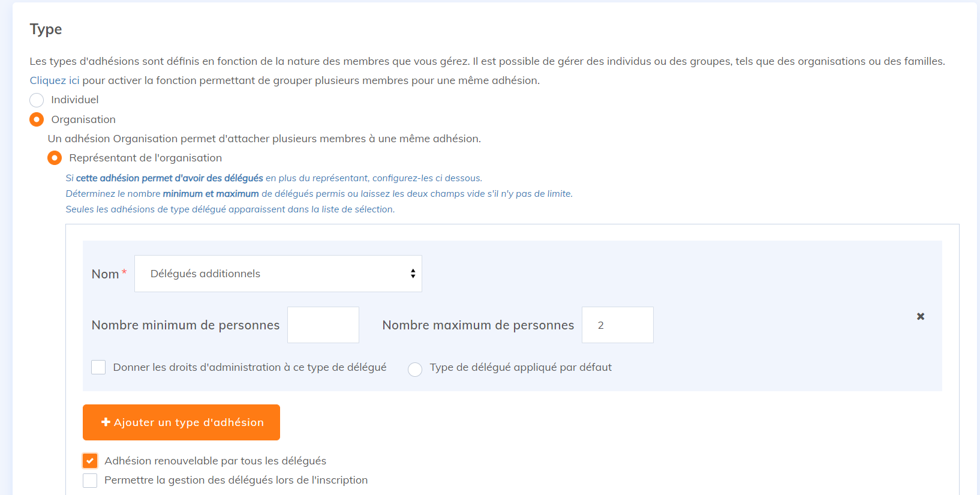Viewport: 980px width, 495px height.
Task: Click the 'Nombre maximum de personnes' label
Action: click(x=478, y=325)
